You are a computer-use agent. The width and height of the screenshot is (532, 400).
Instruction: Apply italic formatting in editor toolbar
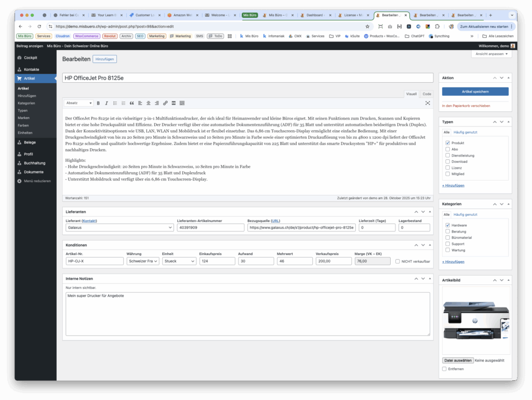[107, 103]
